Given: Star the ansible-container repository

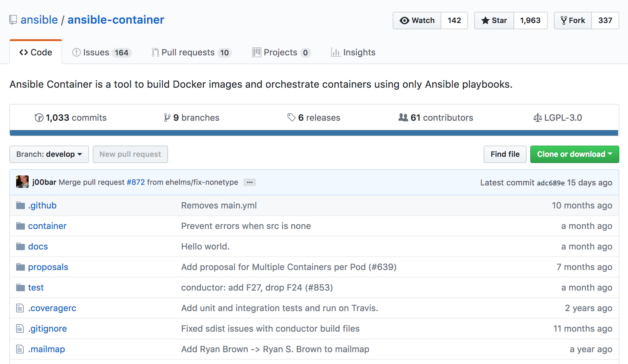Looking at the screenshot, I should click(494, 21).
